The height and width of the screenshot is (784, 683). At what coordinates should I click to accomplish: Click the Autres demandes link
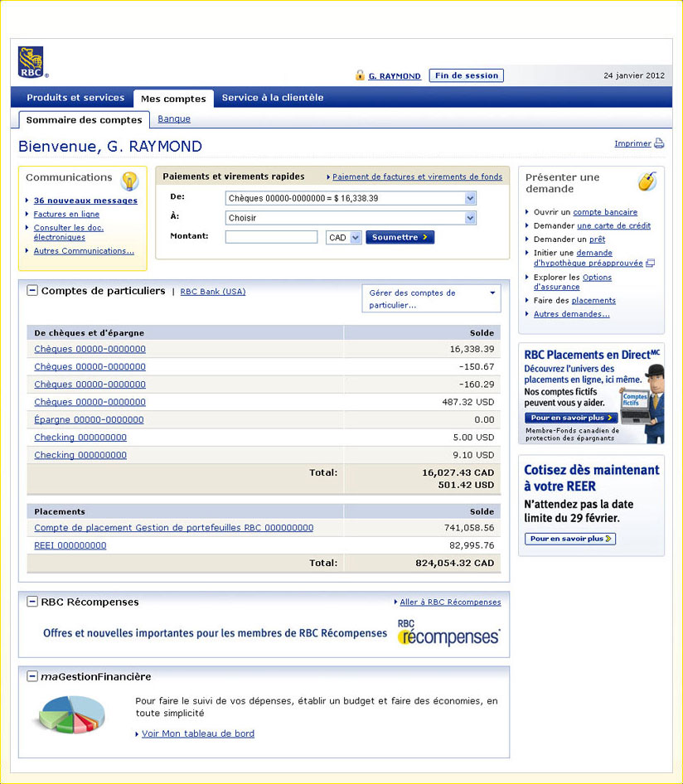(571, 314)
